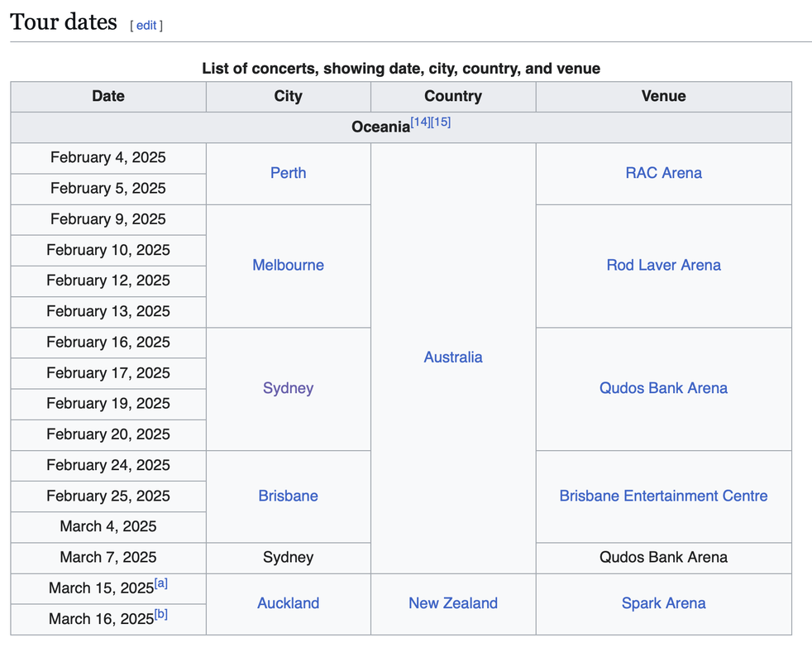This screenshot has height=662, width=812.
Task: Follow citation [14] next to Oceania
Action: pos(420,122)
